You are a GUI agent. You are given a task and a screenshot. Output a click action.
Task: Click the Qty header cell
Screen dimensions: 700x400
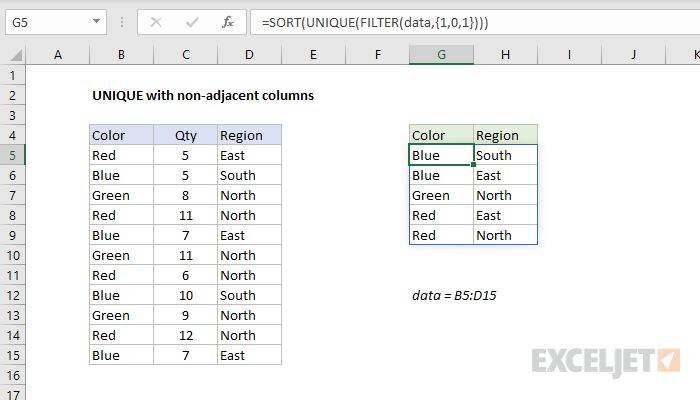coord(185,135)
